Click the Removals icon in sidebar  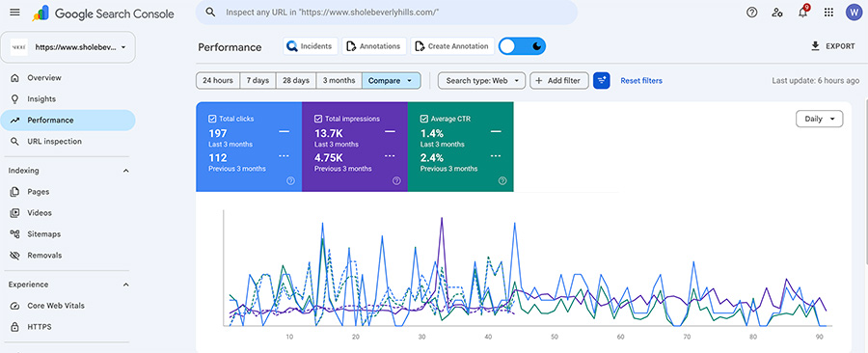(x=14, y=256)
